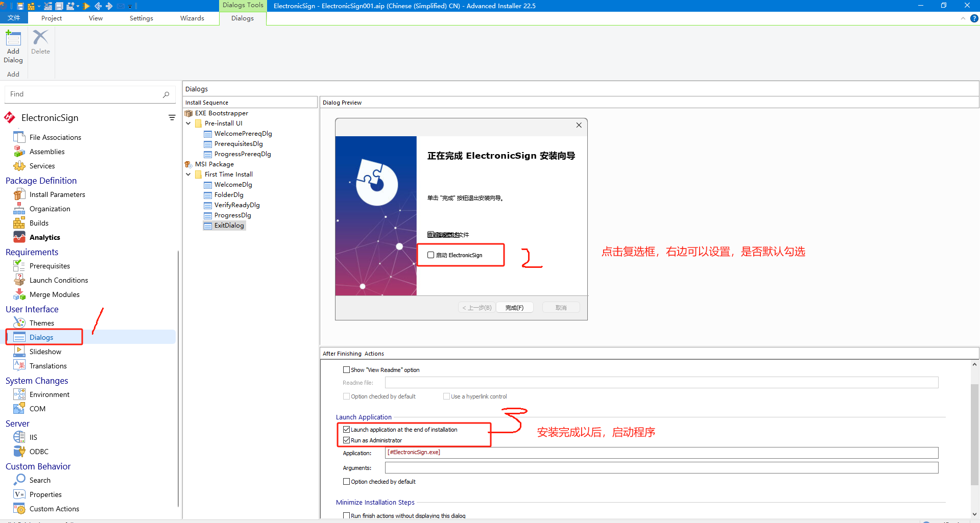The width and height of the screenshot is (980, 523).
Task: Open the IIS page icon
Action: coord(19,437)
